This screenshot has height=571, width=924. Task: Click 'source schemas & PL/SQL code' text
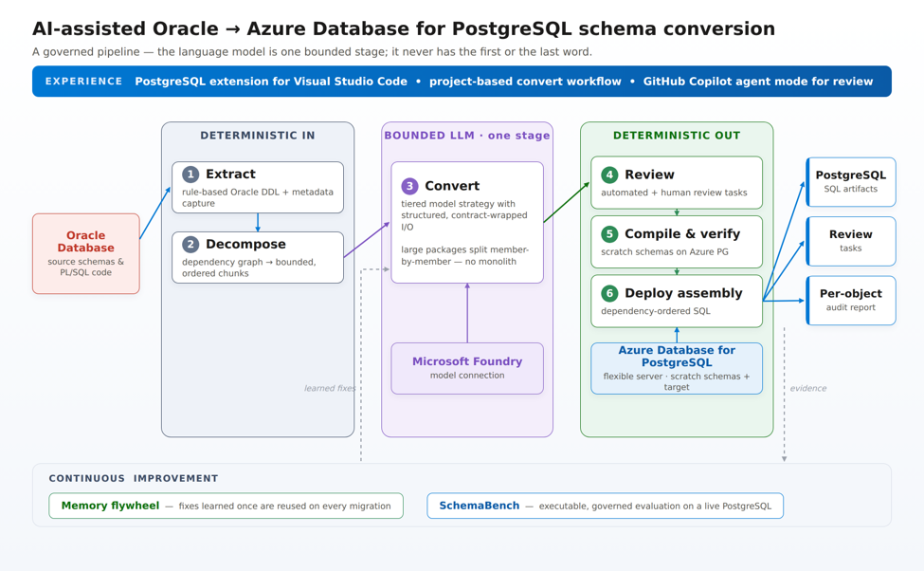pyautogui.click(x=86, y=267)
